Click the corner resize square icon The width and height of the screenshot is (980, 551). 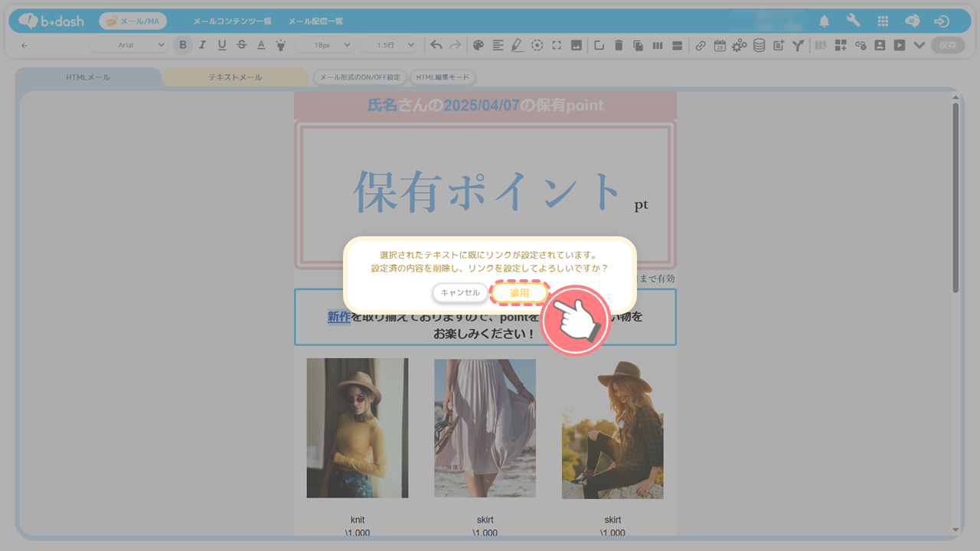[x=599, y=45]
